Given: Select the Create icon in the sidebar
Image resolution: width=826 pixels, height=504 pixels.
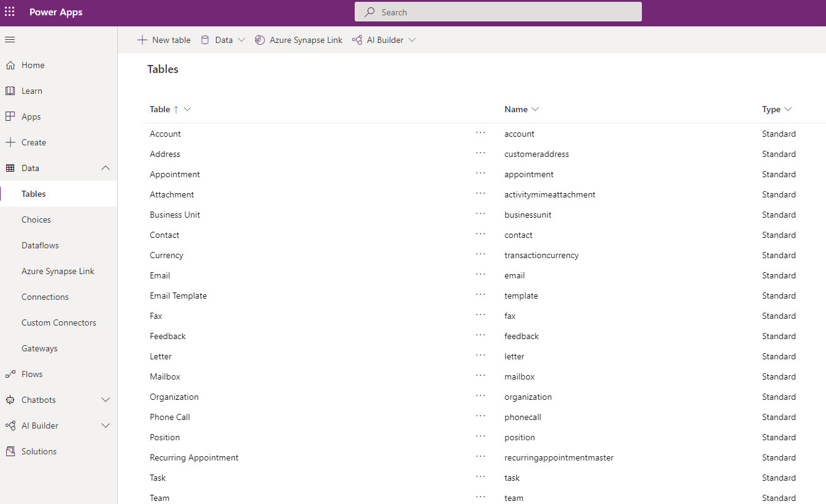Looking at the screenshot, I should [x=12, y=142].
